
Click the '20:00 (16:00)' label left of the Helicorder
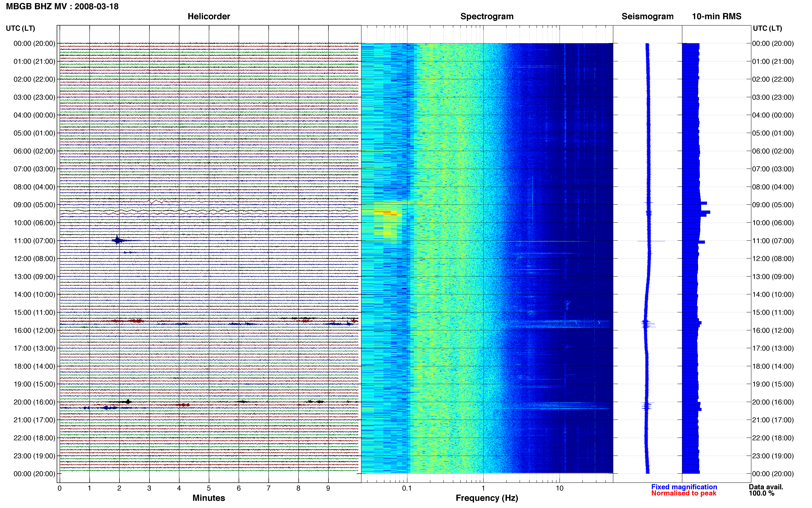[x=34, y=402]
